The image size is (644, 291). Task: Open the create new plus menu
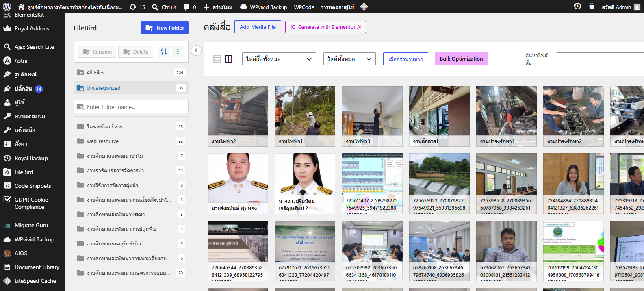click(x=217, y=7)
